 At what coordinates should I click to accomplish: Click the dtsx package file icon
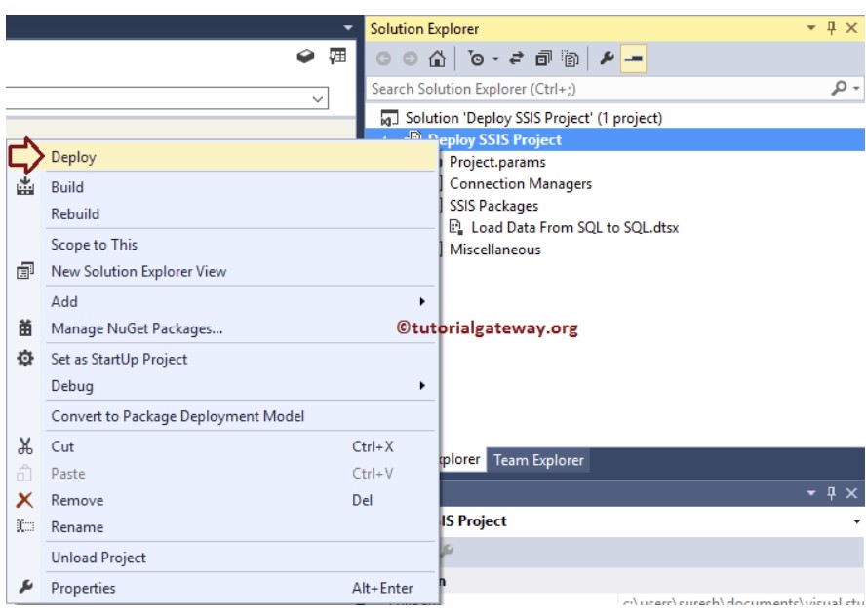click(x=455, y=227)
